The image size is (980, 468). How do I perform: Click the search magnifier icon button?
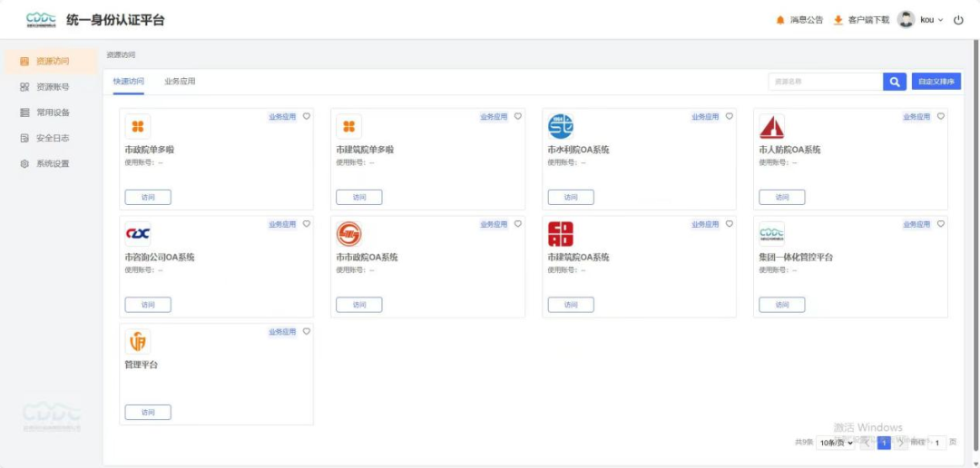click(x=895, y=82)
